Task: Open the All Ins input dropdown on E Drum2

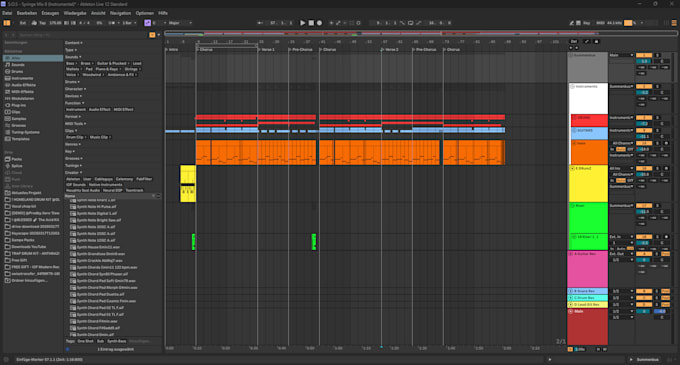Action: 621,168
